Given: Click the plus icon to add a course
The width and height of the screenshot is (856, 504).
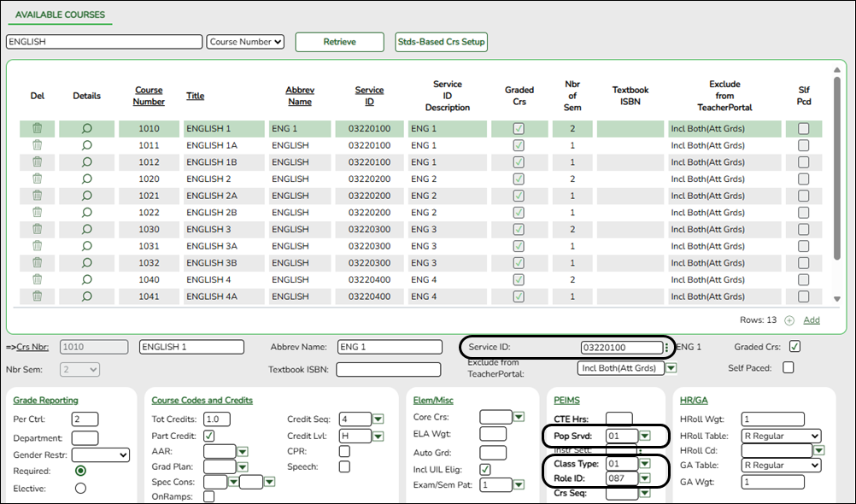Looking at the screenshot, I should (787, 319).
